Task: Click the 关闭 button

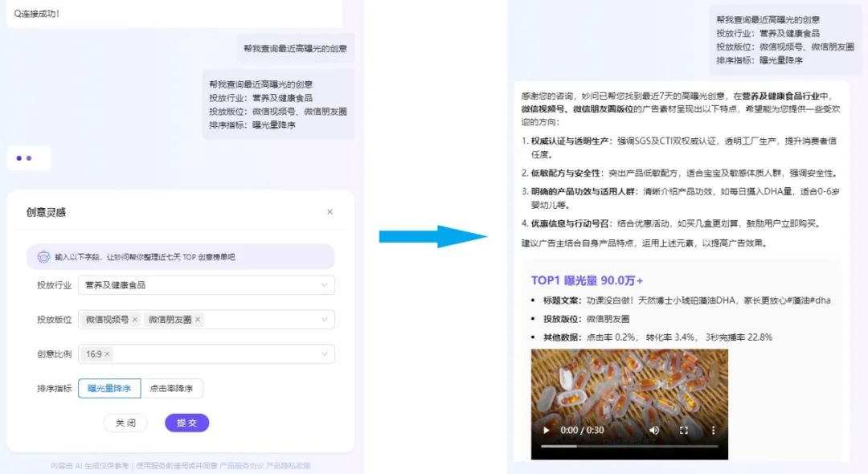Action: click(x=125, y=423)
